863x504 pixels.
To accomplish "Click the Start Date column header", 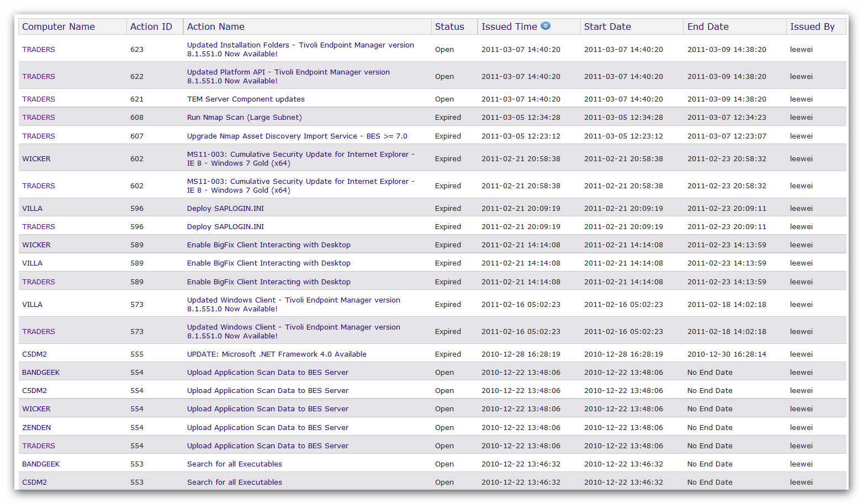I will tap(607, 26).
